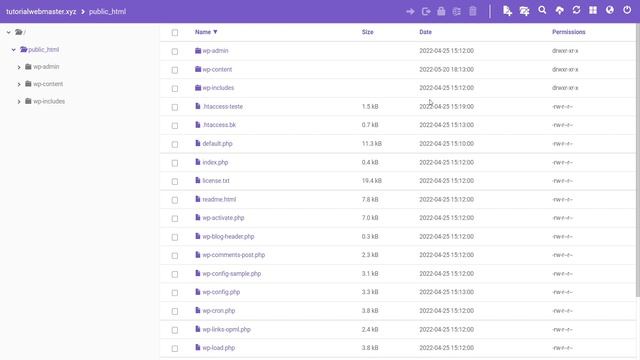Click the file icon beside license.txt
Image resolution: width=640 pixels, height=360 pixels.
[x=198, y=180]
